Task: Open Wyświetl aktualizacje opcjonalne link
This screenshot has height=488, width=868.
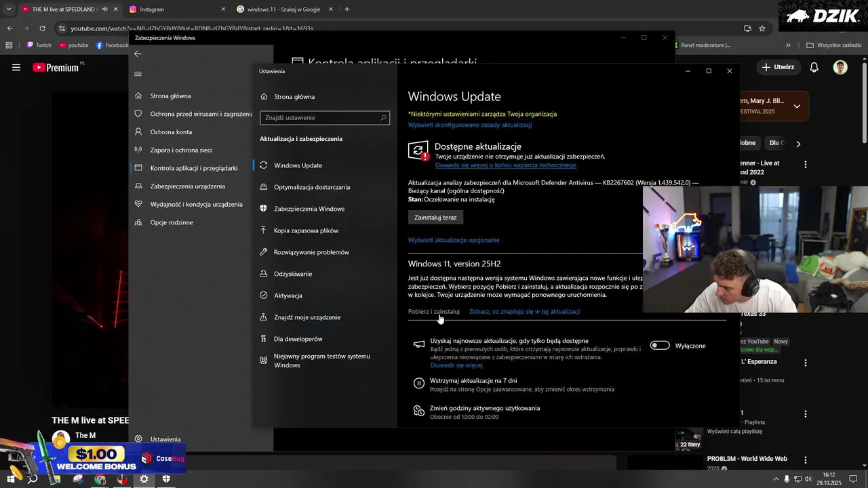Action: pyautogui.click(x=454, y=240)
